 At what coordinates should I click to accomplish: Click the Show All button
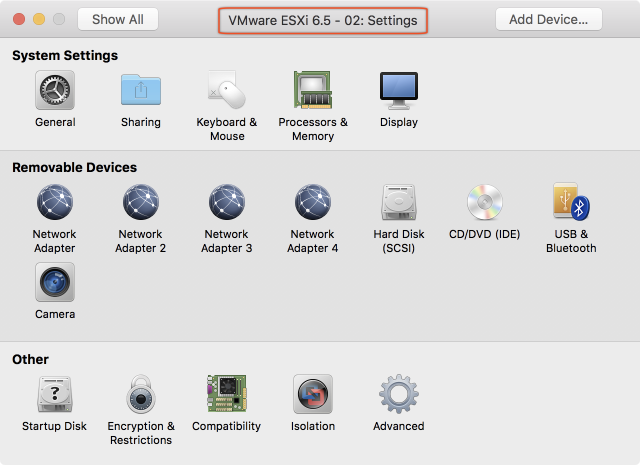tap(118, 19)
